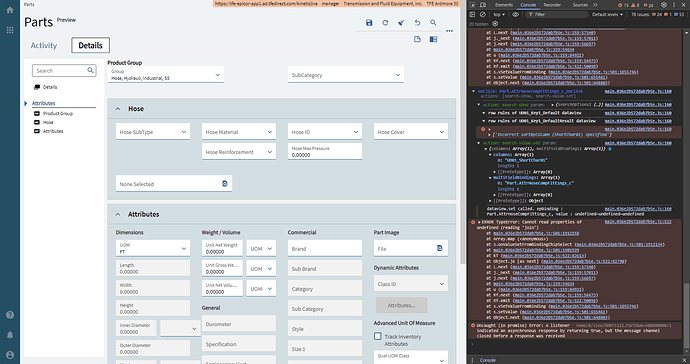Viewport: 690px width, 364px height.
Task: Enable Track Inventory Attributes checkbox
Action: point(378,336)
